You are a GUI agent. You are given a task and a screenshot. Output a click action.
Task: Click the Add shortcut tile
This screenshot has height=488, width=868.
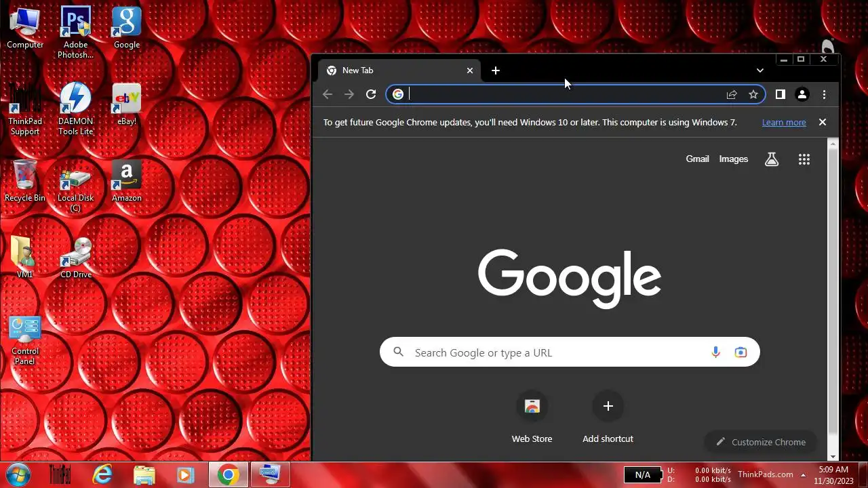coord(608,418)
